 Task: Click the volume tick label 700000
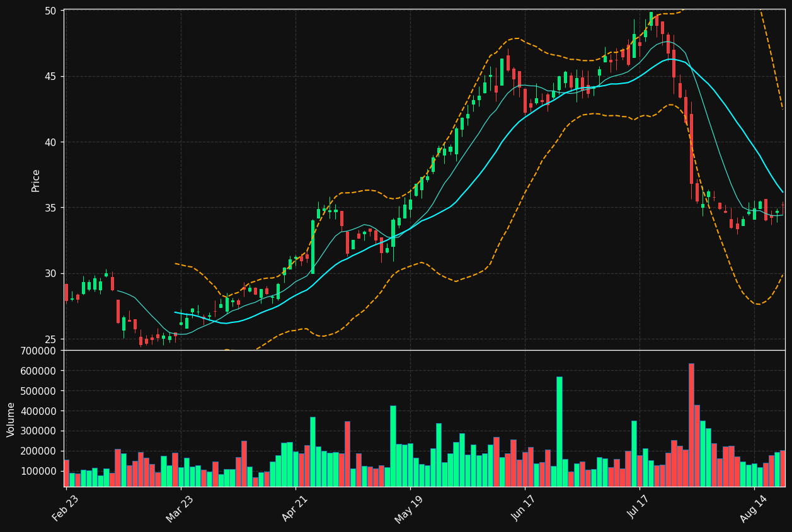(39, 351)
